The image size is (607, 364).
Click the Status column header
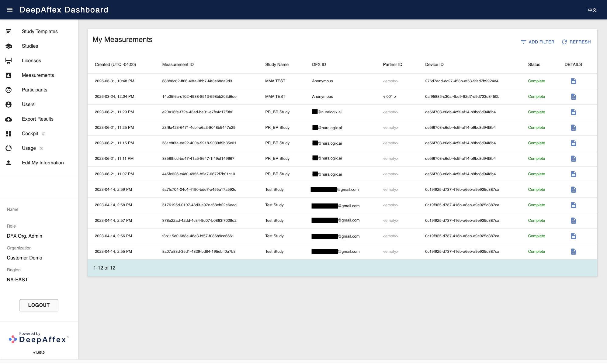(x=534, y=64)
